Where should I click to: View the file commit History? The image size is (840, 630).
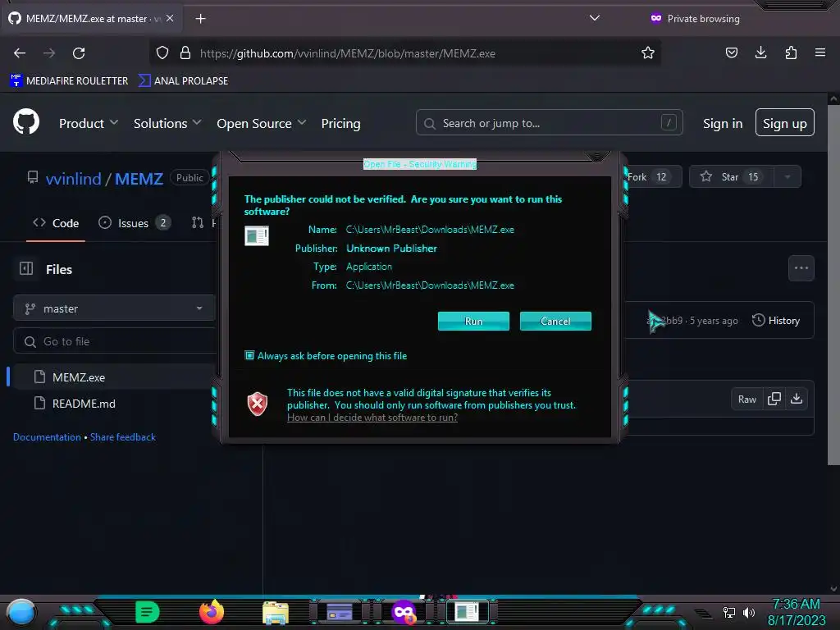point(776,321)
